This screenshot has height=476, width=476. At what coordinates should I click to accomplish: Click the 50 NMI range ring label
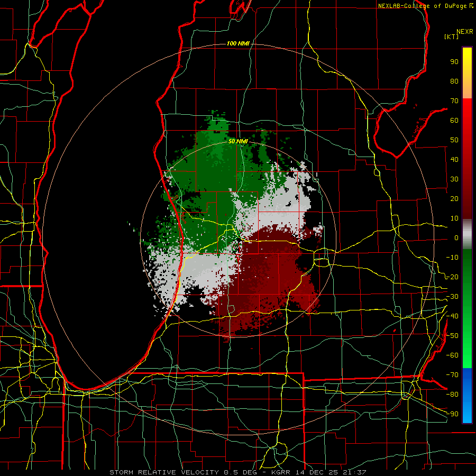[238, 141]
